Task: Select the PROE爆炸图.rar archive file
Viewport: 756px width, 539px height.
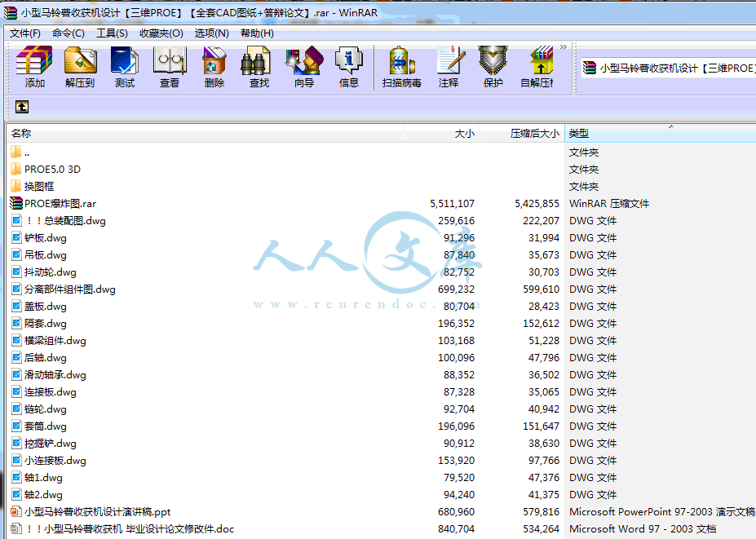Action: 53,204
